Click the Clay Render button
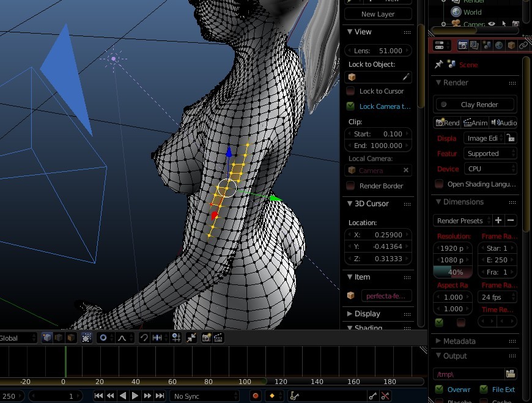532x403 pixels. click(474, 104)
